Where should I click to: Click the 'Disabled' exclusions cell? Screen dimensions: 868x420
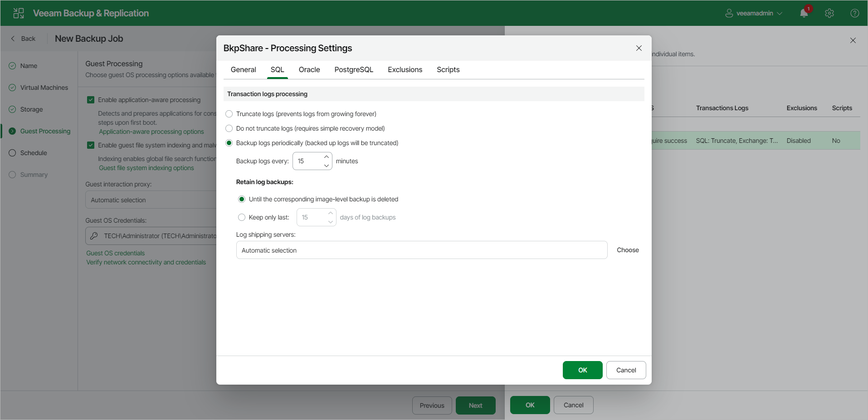point(799,141)
